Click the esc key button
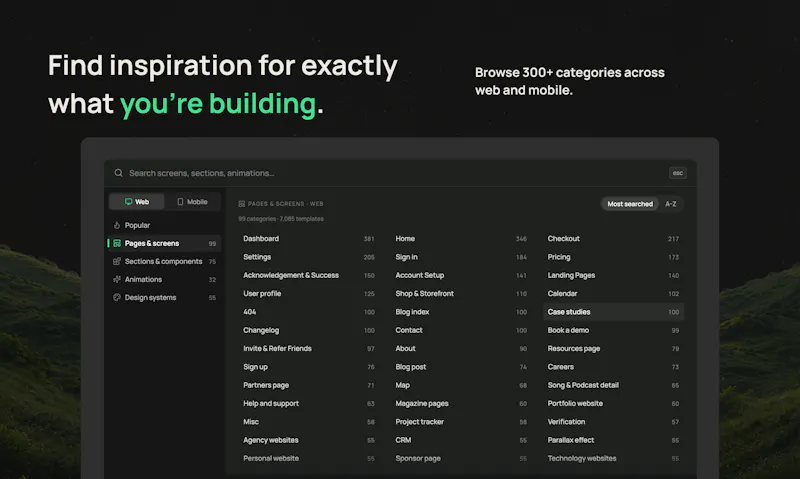This screenshot has height=479, width=800. (x=678, y=173)
